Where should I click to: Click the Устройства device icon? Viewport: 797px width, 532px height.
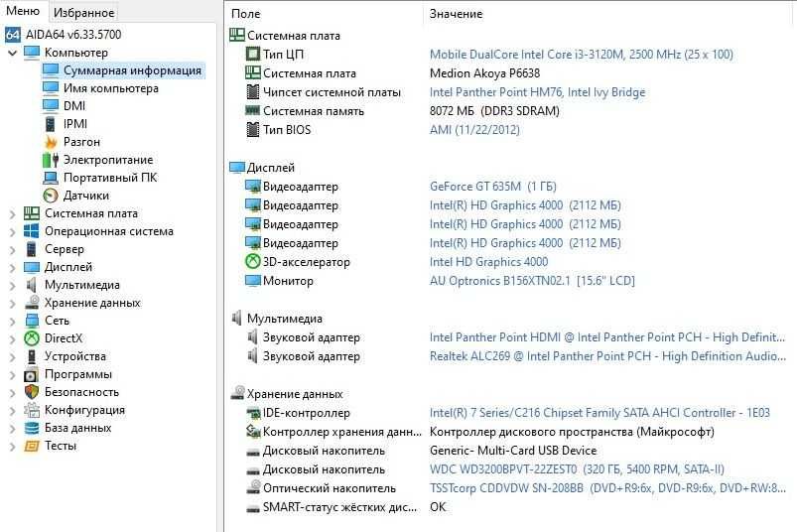pyautogui.click(x=32, y=356)
